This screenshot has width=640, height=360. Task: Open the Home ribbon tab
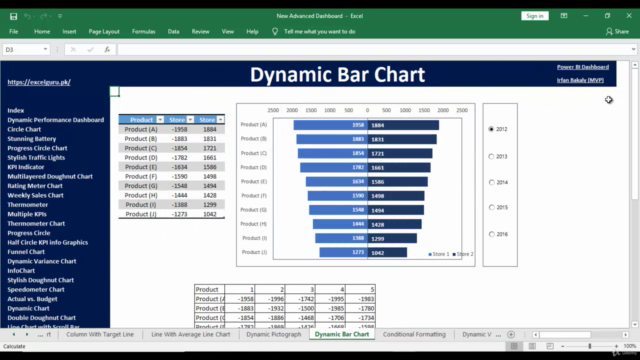42,31
